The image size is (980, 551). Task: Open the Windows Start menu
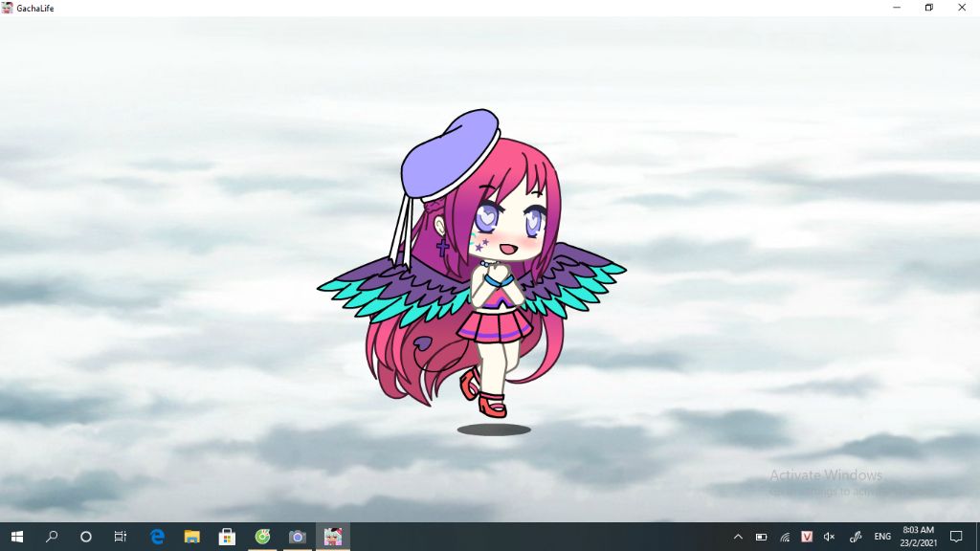pos(17,537)
